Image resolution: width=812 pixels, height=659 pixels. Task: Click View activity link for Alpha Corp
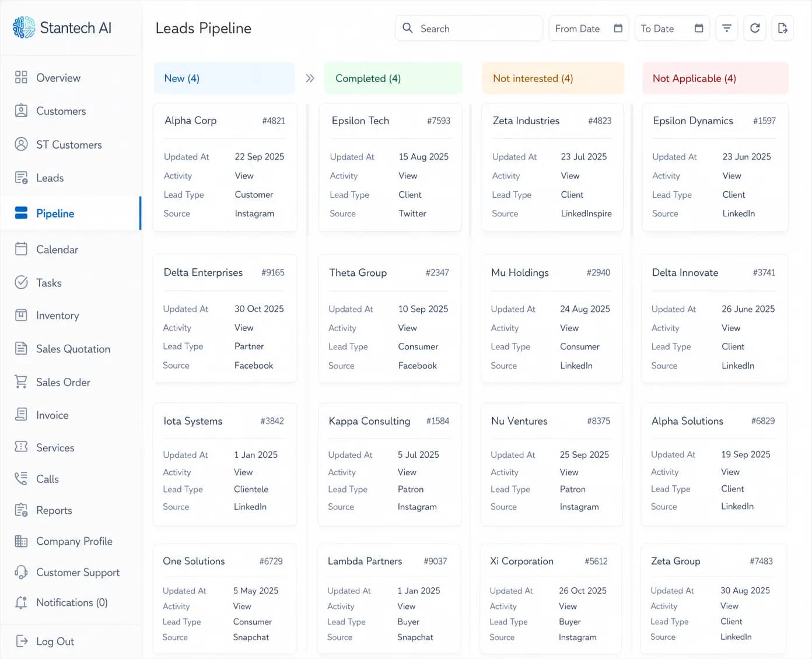point(244,176)
